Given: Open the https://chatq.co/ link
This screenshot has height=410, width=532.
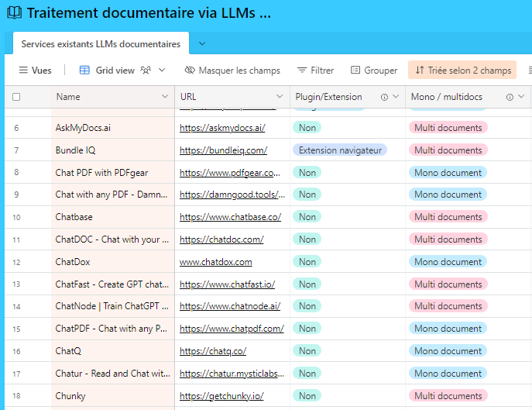Looking at the screenshot, I should pos(213,351).
